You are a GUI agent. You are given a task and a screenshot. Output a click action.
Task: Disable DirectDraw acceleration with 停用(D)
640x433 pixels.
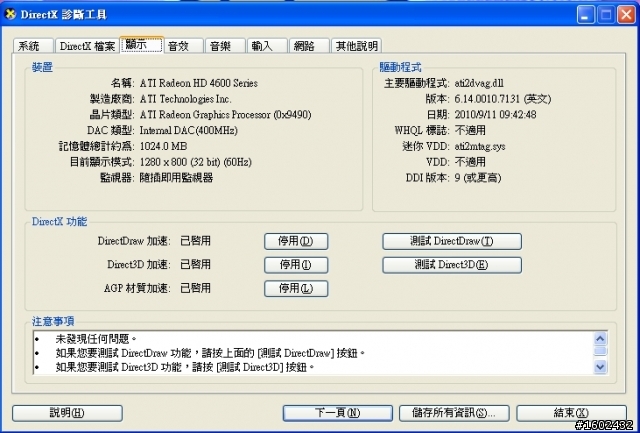tap(296, 241)
